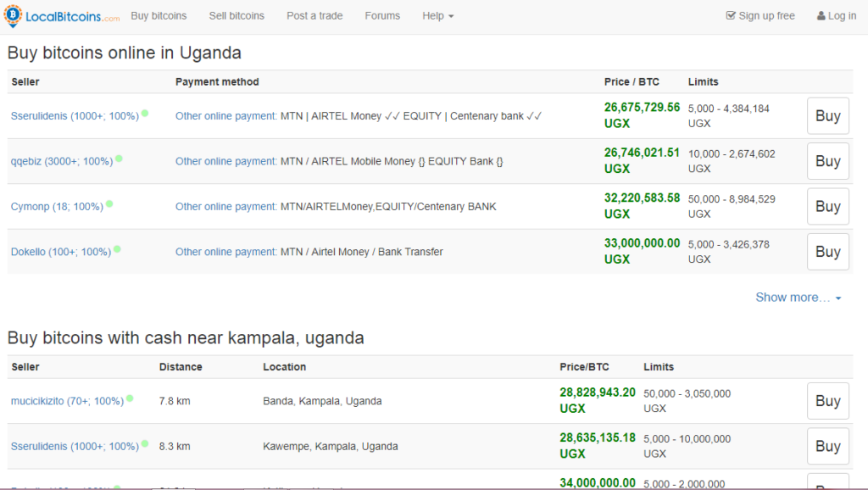This screenshot has width=868, height=490.
Task: Open the Help dropdown menu
Action: (438, 16)
